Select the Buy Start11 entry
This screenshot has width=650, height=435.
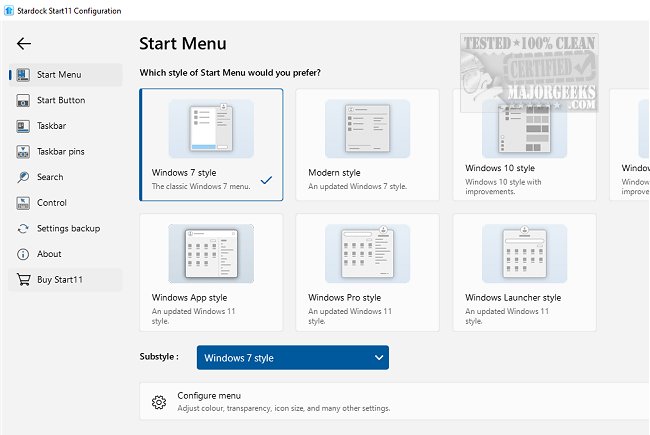click(x=59, y=280)
